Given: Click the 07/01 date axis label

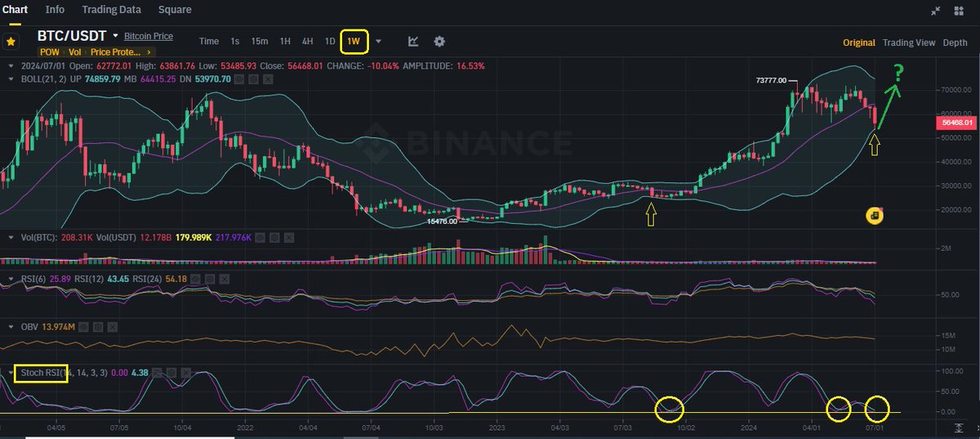Looking at the screenshot, I should click(x=875, y=428).
